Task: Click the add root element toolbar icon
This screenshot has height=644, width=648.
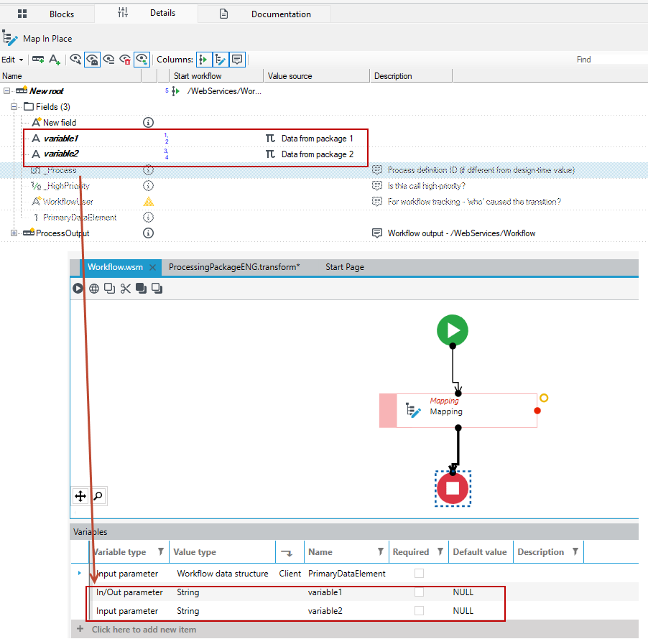Action: click(x=38, y=60)
